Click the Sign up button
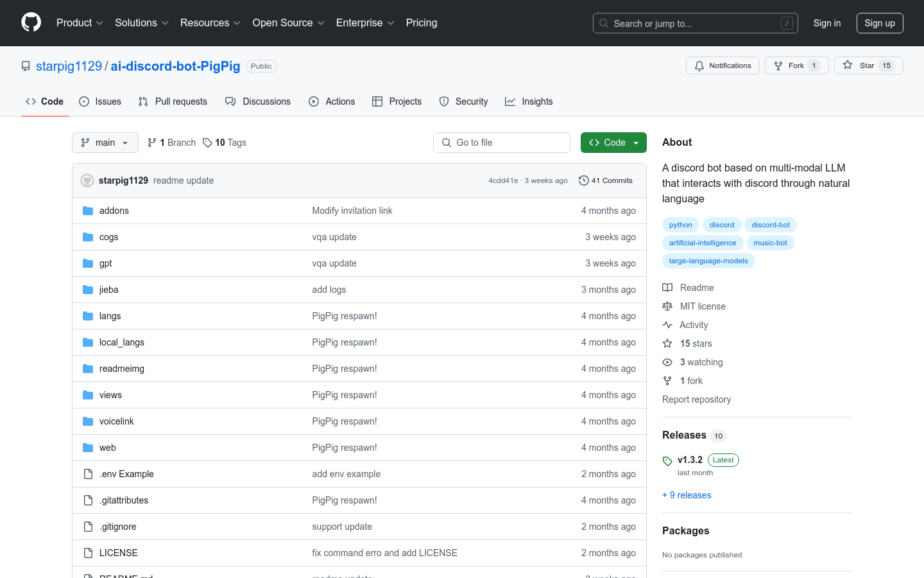This screenshot has width=924, height=578. click(880, 23)
